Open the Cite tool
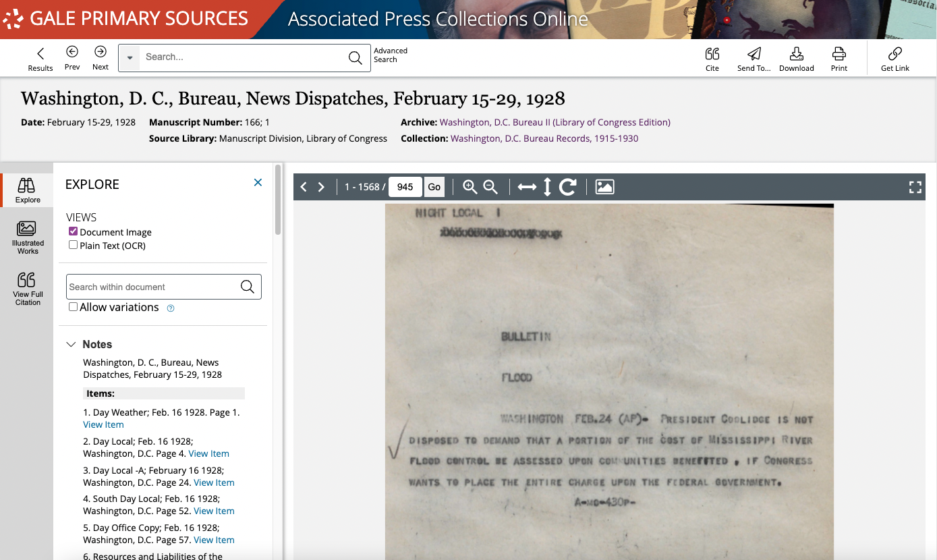937x560 pixels. pyautogui.click(x=712, y=59)
